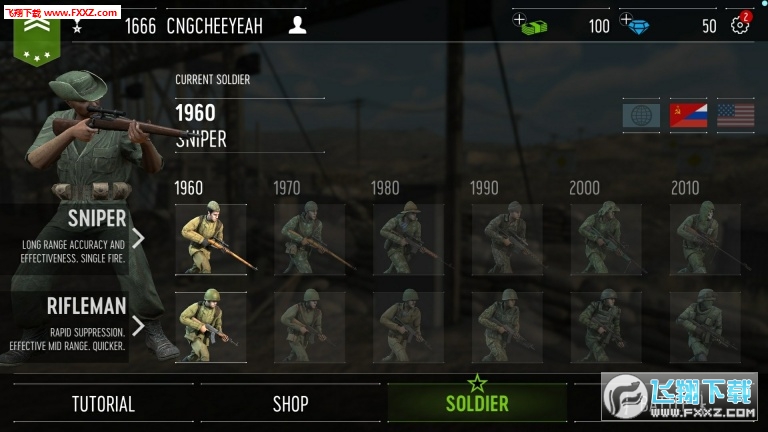768x432 pixels.
Task: Add diamonds via the blue gem icon
Action: click(x=635, y=24)
